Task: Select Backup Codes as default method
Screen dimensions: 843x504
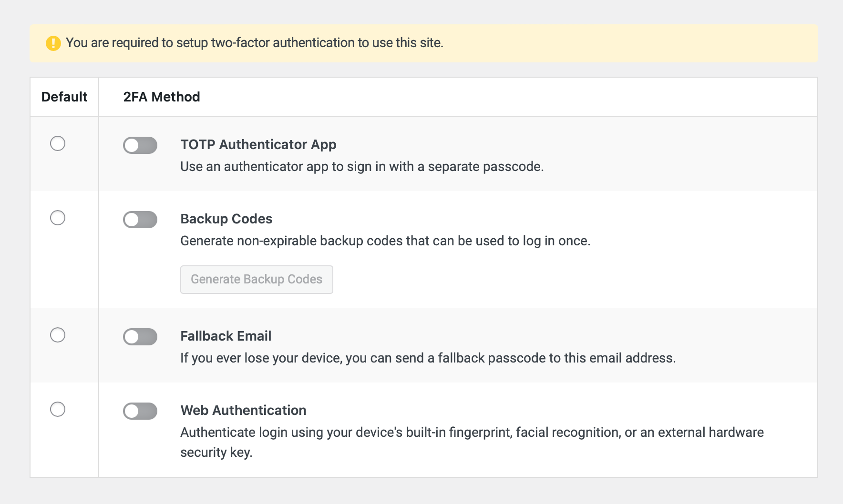Action: click(x=58, y=218)
